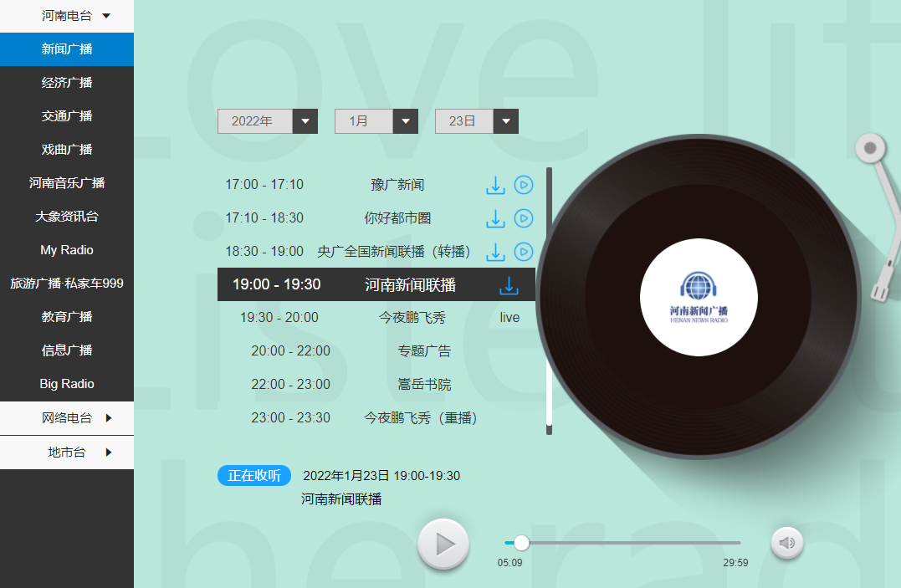Play the 央广全国新闻联播 episode
This screenshot has width=901, height=588.
(524, 252)
